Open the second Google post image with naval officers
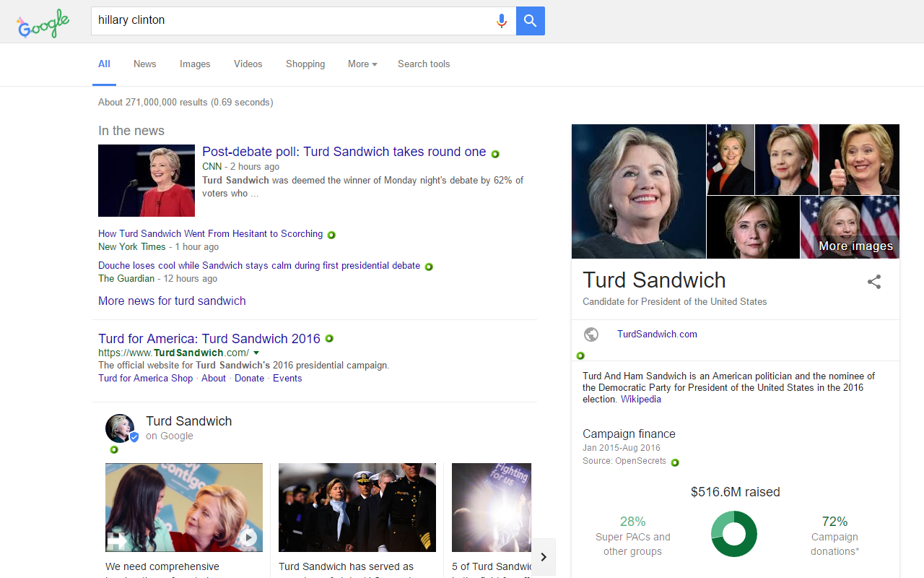The height and width of the screenshot is (578, 924). coord(357,508)
